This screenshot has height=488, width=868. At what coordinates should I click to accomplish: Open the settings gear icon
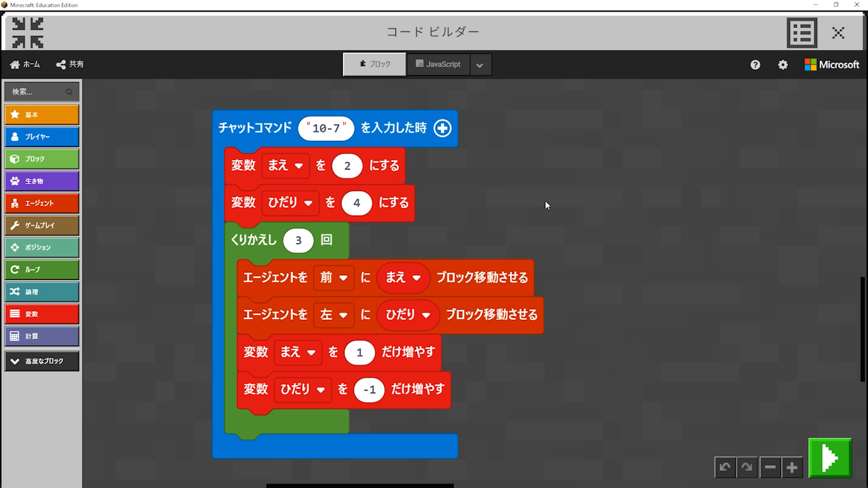pos(783,65)
